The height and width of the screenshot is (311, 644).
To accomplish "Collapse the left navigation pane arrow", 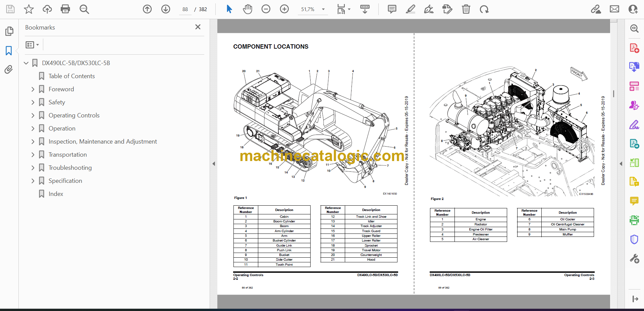I will (x=214, y=164).
